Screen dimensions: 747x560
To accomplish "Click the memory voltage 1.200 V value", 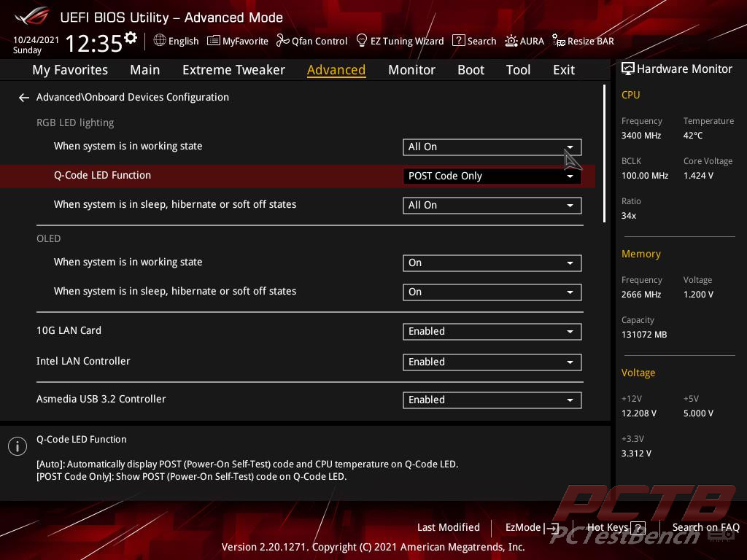I will click(698, 295).
